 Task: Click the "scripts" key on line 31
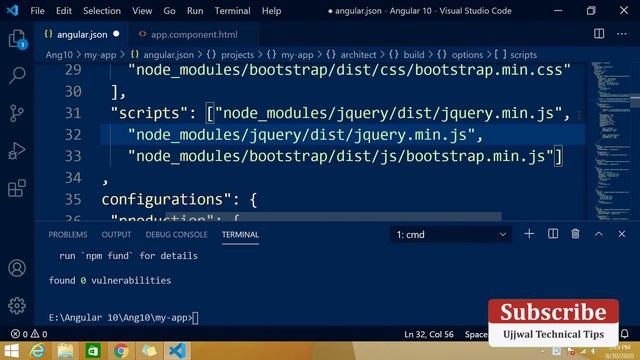(x=149, y=113)
